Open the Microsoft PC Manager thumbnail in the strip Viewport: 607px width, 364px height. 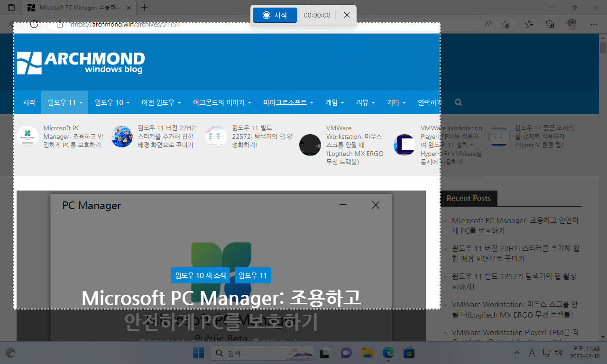click(x=28, y=136)
